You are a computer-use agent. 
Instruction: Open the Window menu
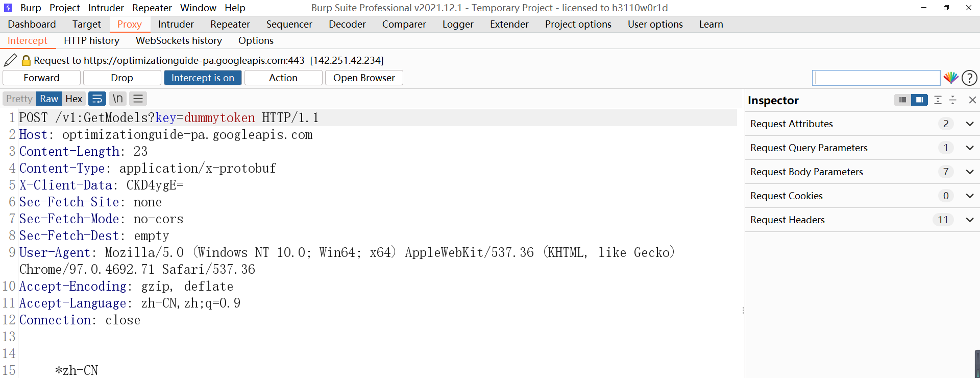coord(198,8)
